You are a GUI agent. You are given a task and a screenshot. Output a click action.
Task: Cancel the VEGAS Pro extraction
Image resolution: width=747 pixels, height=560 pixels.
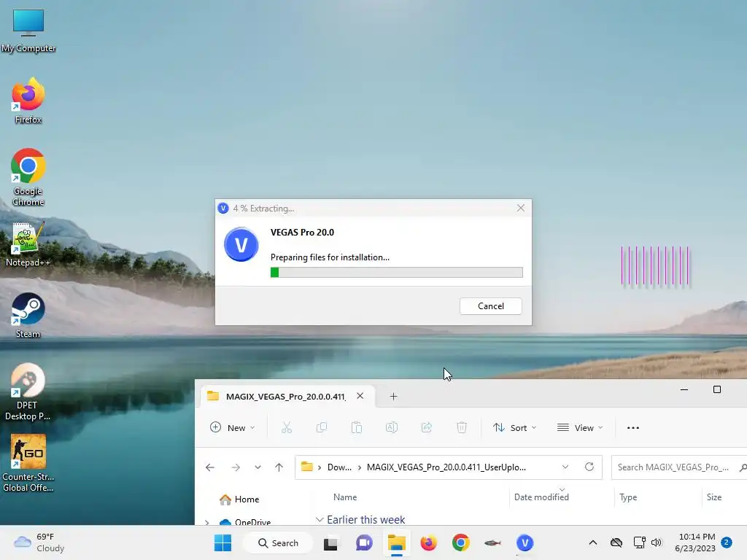click(x=491, y=306)
